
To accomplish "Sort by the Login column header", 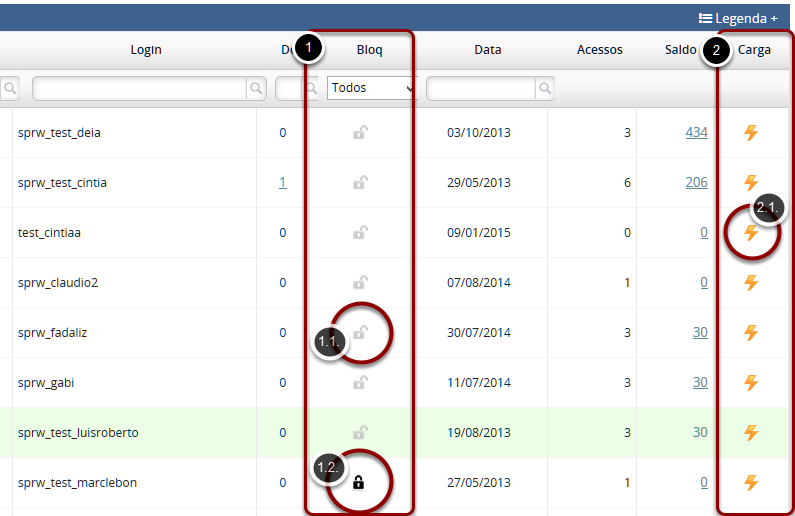I will [146, 50].
